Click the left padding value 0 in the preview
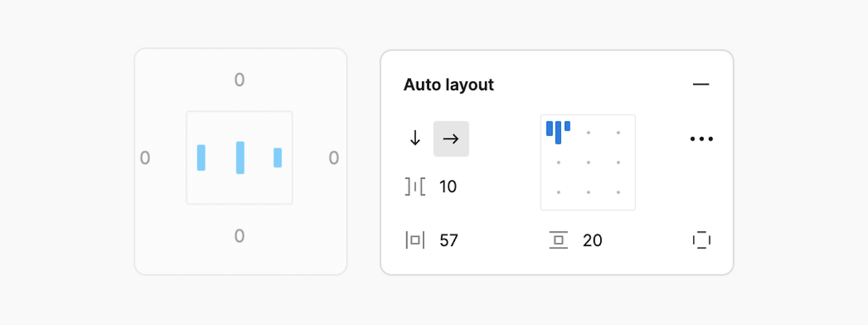 point(145,158)
